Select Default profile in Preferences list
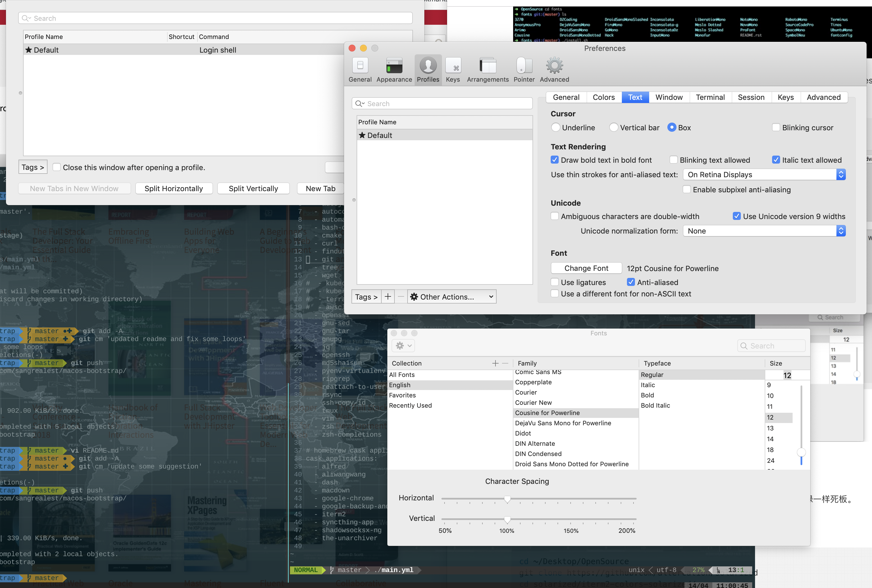 coord(445,135)
